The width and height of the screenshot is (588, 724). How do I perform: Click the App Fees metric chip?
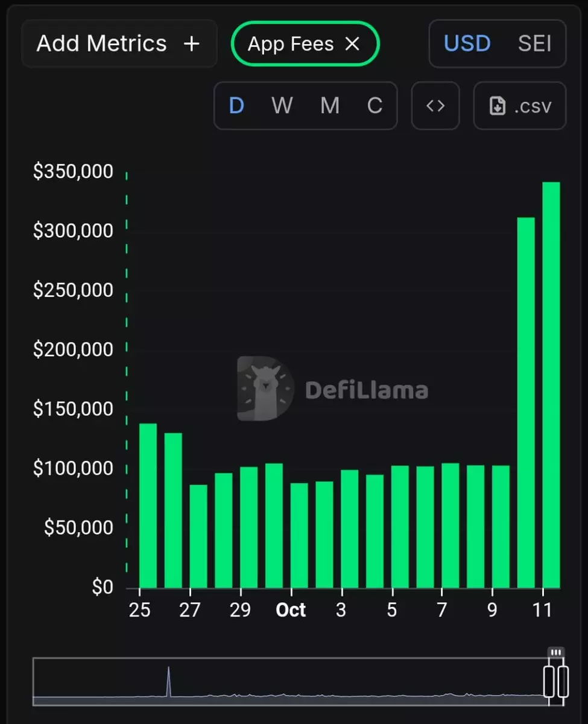click(291, 44)
